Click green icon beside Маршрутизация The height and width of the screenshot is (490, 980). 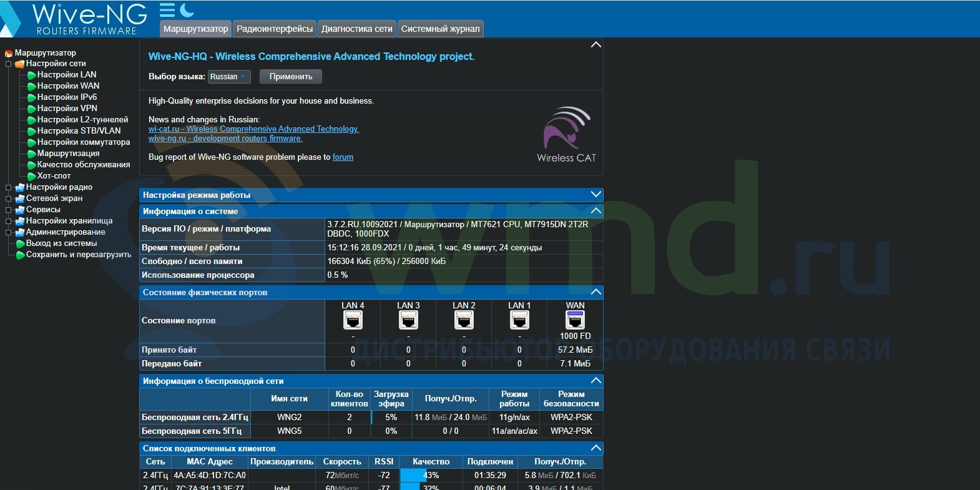pos(31,154)
